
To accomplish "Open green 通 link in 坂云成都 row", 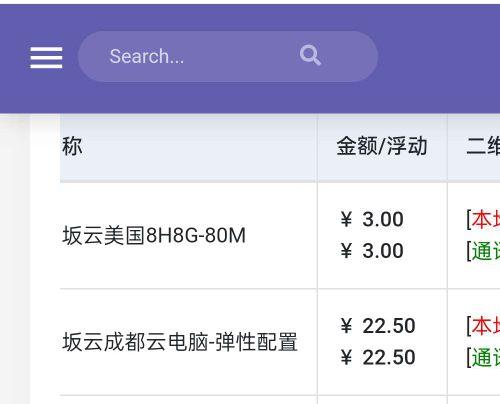I will (x=485, y=357).
